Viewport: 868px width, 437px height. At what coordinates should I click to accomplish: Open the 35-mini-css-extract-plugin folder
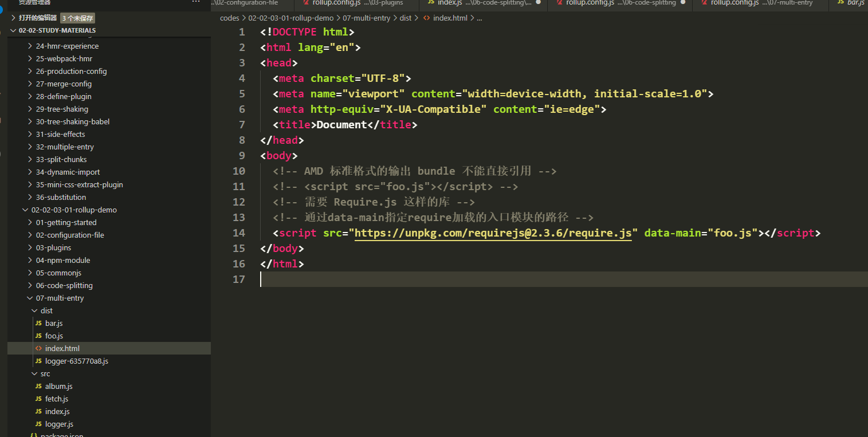(x=79, y=185)
